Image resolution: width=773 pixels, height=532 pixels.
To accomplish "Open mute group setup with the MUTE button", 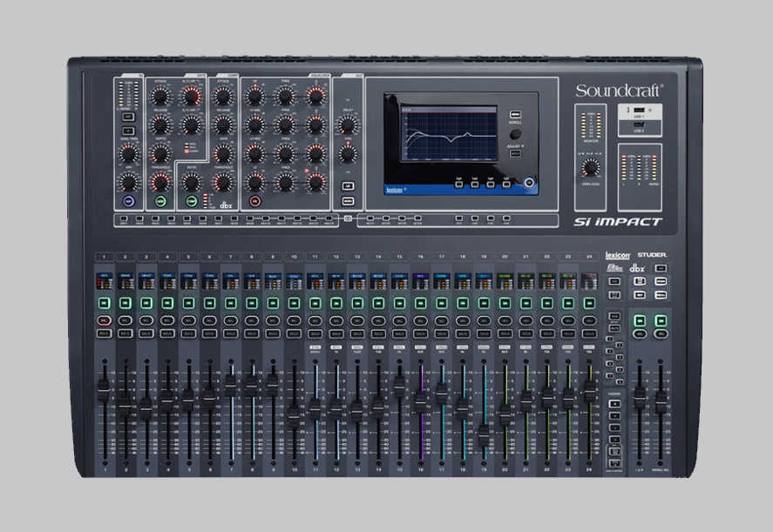I will coord(614,328).
